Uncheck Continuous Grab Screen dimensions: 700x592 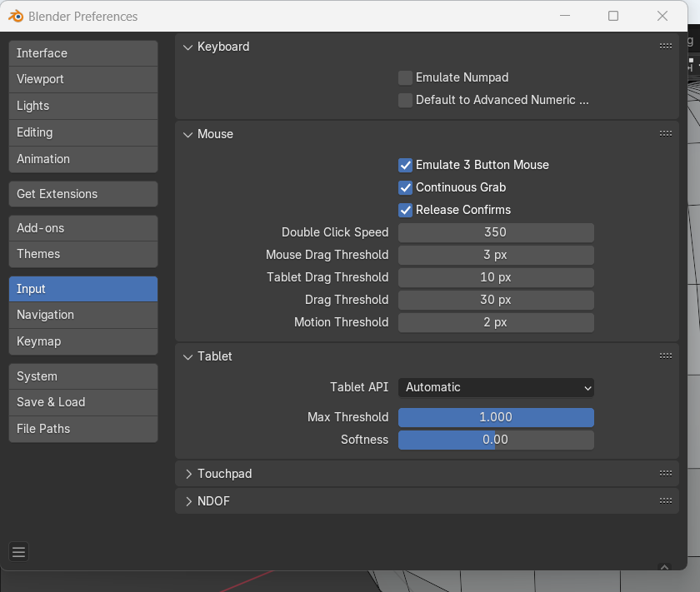(x=405, y=187)
